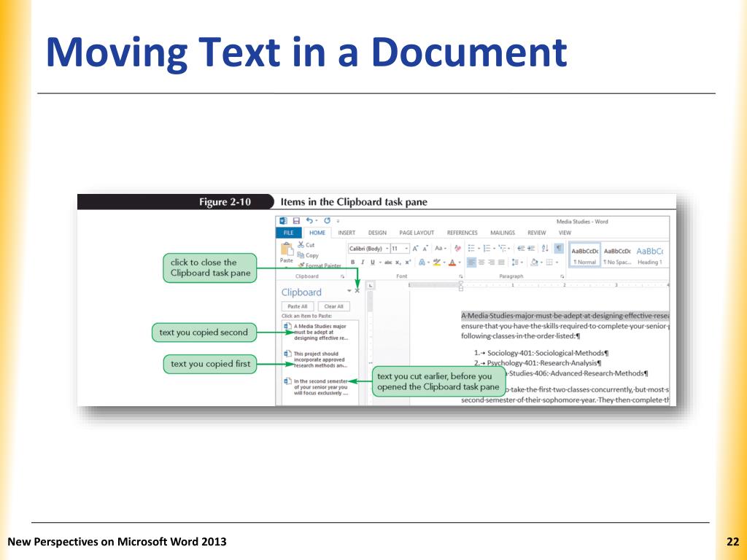Select Justify alignment icon
Image resolution: width=747 pixels, height=560 pixels.
tap(501, 262)
